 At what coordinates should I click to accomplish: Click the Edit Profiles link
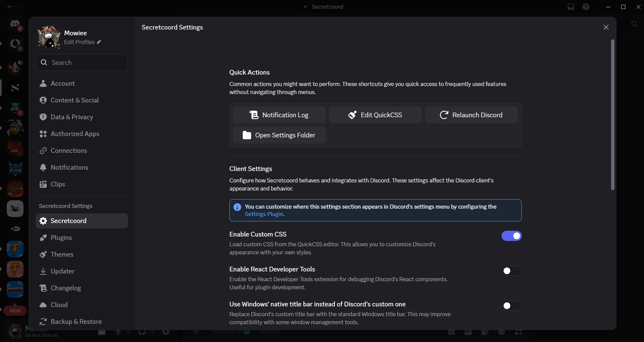[79, 42]
